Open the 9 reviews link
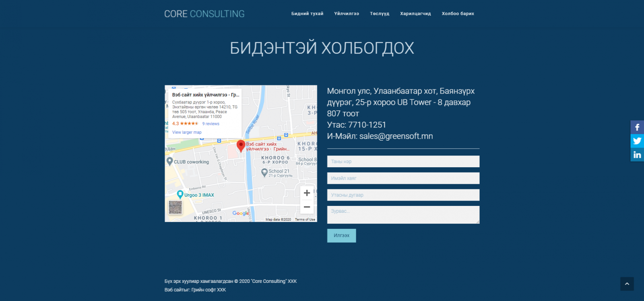 (211, 124)
